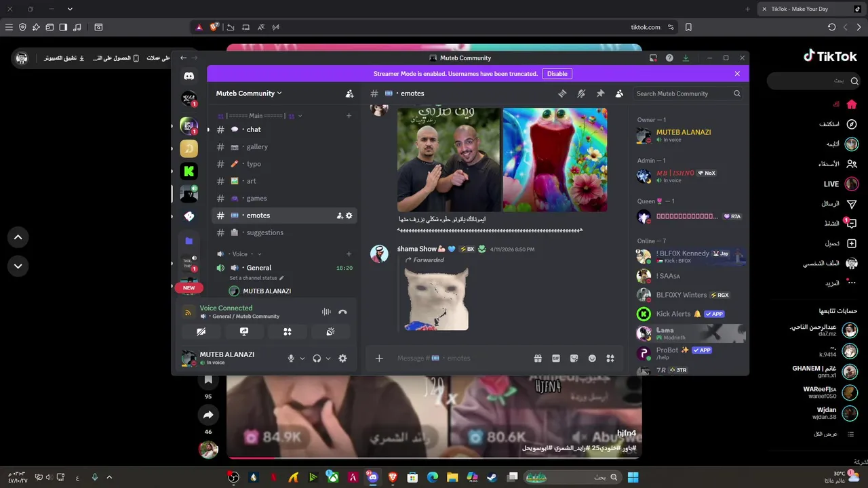Screen dimensions: 868x488
Task: Toggle bookmark for page in browser address bar
Action: [x=688, y=27]
